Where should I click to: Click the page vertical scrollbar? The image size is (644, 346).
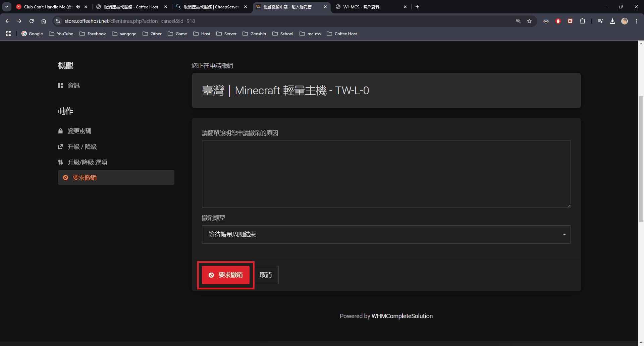641,159
